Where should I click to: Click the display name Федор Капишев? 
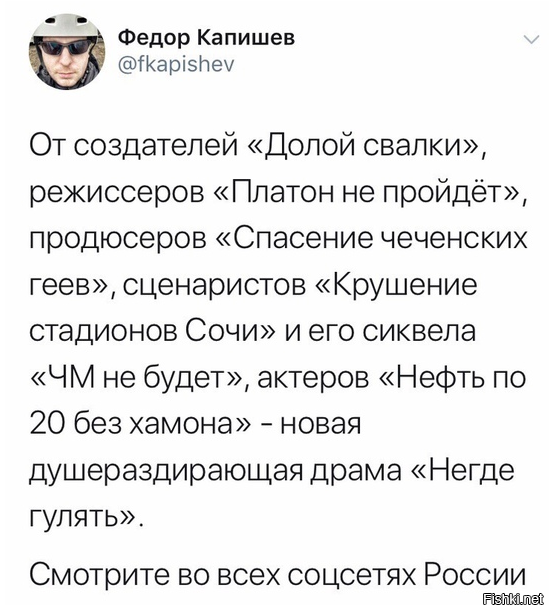coord(207,38)
